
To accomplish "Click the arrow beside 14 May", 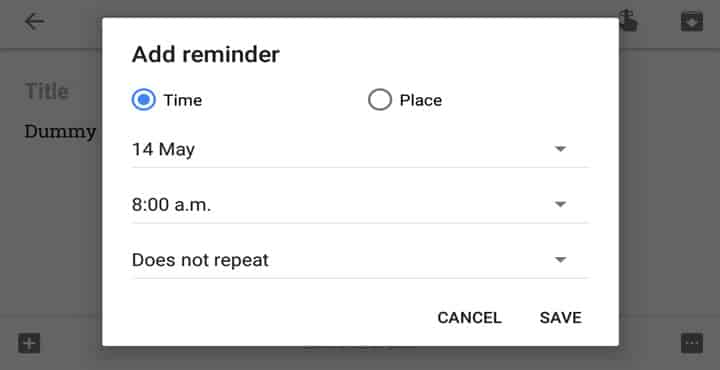I will pyautogui.click(x=560, y=149).
